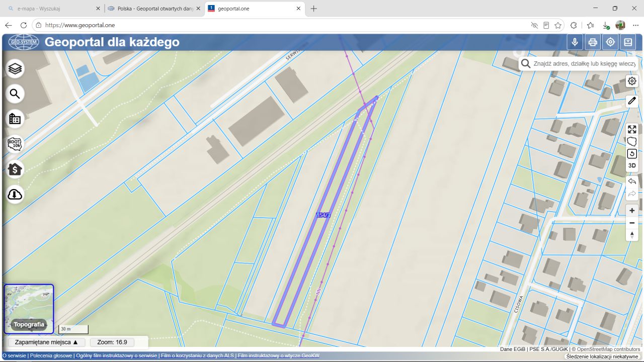Screen dimensions: 644x362
Task: Switch to the e-mapa - Wyszukaj tab
Action: [x=53, y=9]
